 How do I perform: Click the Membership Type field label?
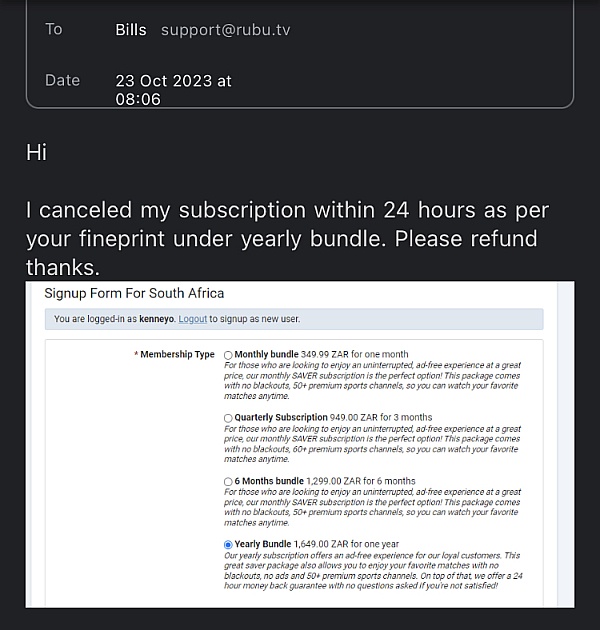point(174,354)
